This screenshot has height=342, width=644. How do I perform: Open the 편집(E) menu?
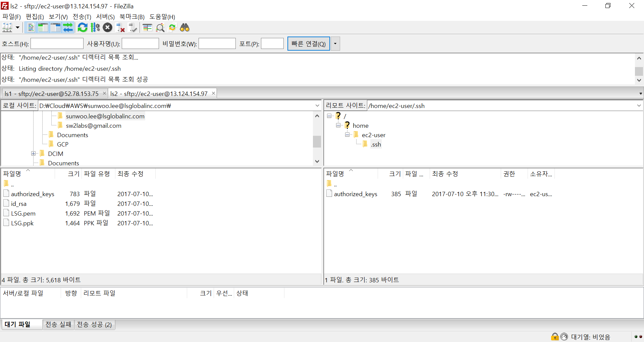(35, 17)
